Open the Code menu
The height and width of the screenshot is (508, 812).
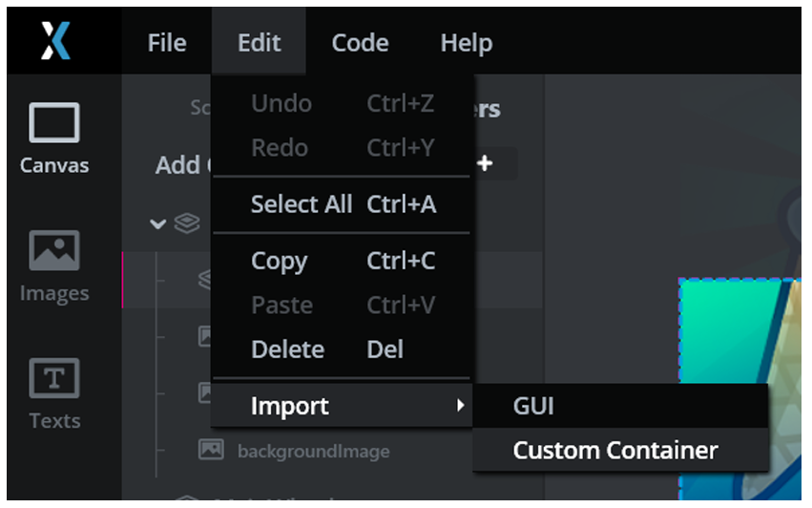click(x=360, y=43)
